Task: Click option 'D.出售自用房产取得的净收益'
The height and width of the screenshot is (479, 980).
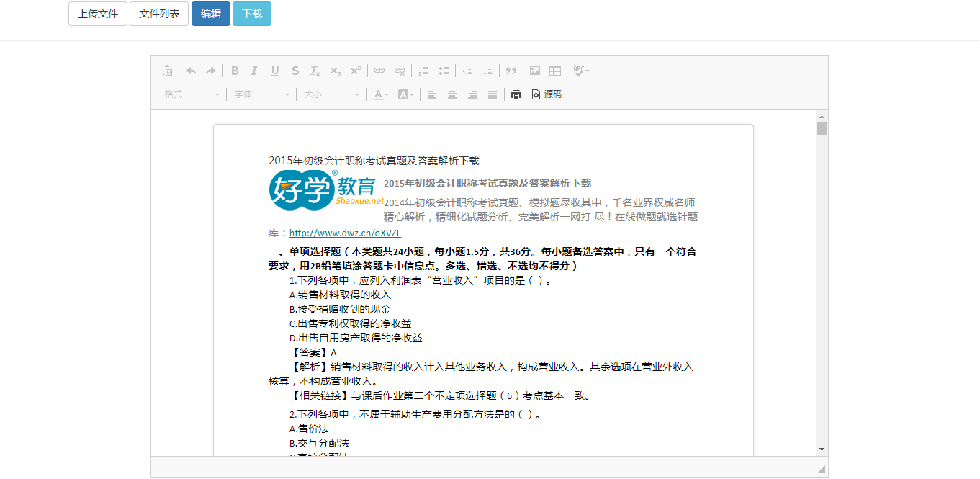Action: click(356, 339)
